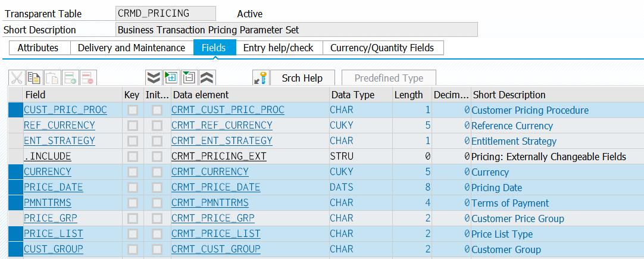Click the Expand Include icon with plus
The height and width of the screenshot is (259, 644).
point(171,78)
